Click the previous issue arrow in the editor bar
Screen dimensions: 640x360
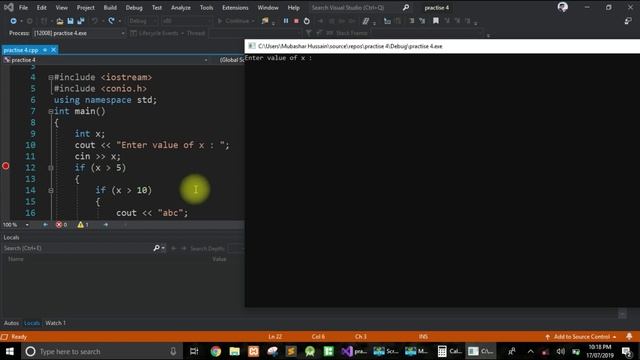(x=45, y=224)
